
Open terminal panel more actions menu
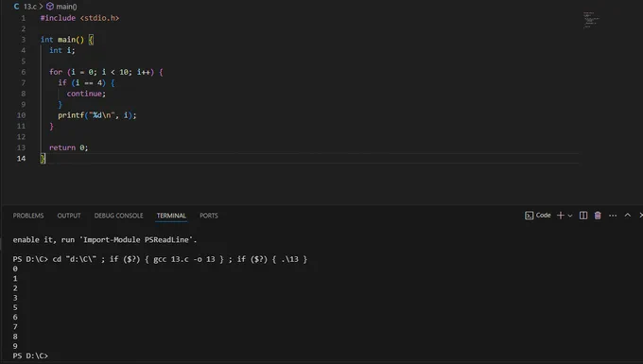(613, 216)
